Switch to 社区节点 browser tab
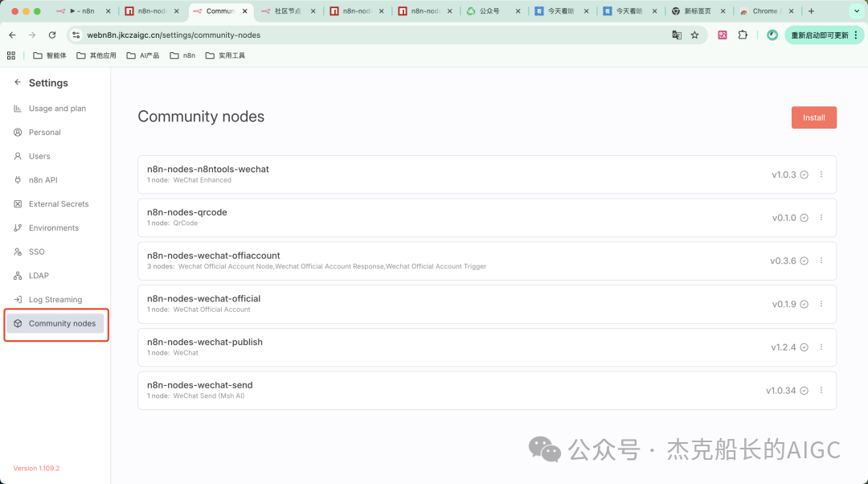 click(289, 11)
